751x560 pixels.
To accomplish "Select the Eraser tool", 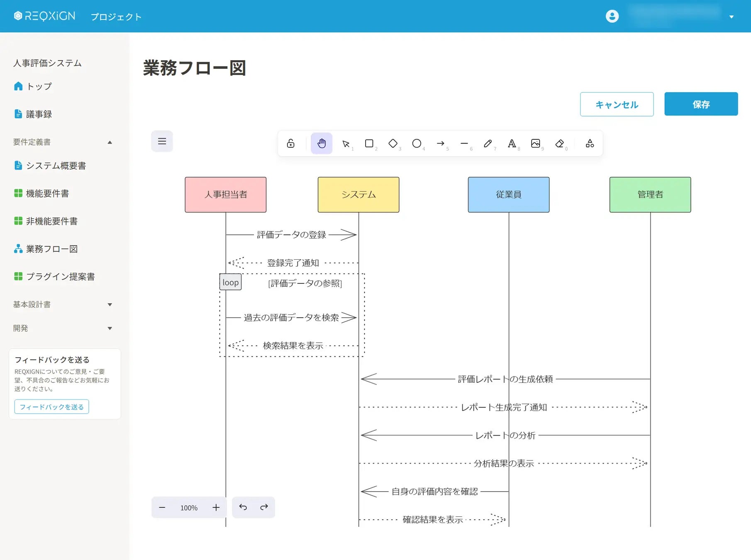I will click(559, 144).
